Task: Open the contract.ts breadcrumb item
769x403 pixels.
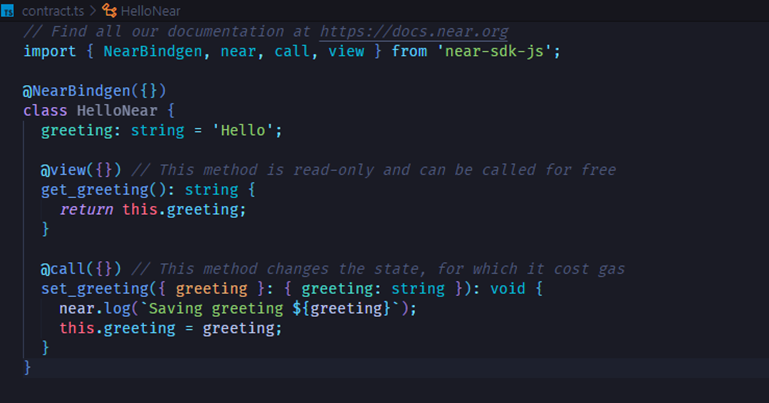Action: tap(52, 10)
